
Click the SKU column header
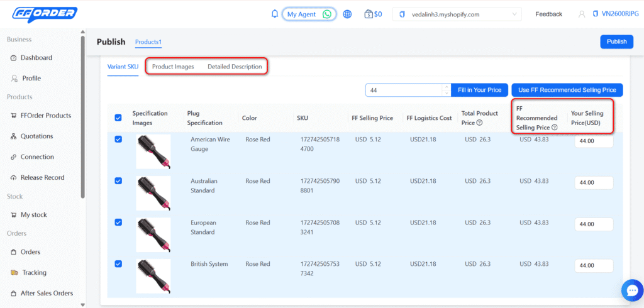click(303, 118)
